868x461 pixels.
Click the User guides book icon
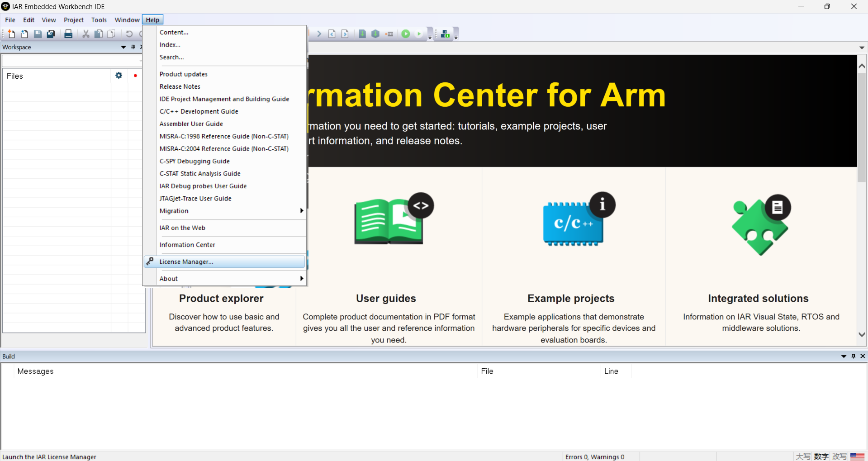394,219
